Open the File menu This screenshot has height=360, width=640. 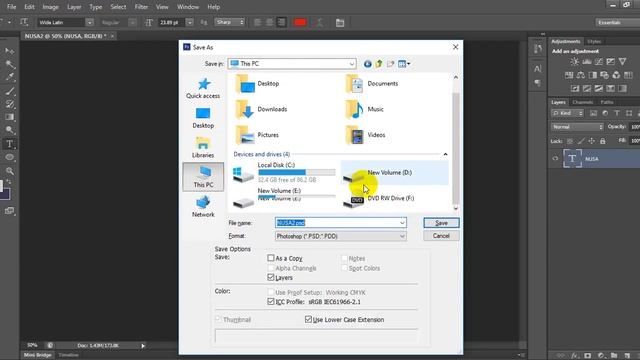[11, 7]
